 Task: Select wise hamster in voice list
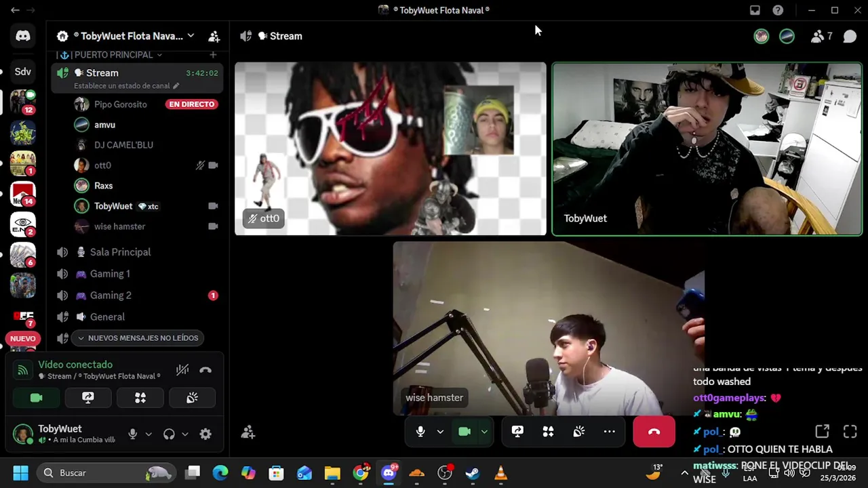(x=119, y=226)
